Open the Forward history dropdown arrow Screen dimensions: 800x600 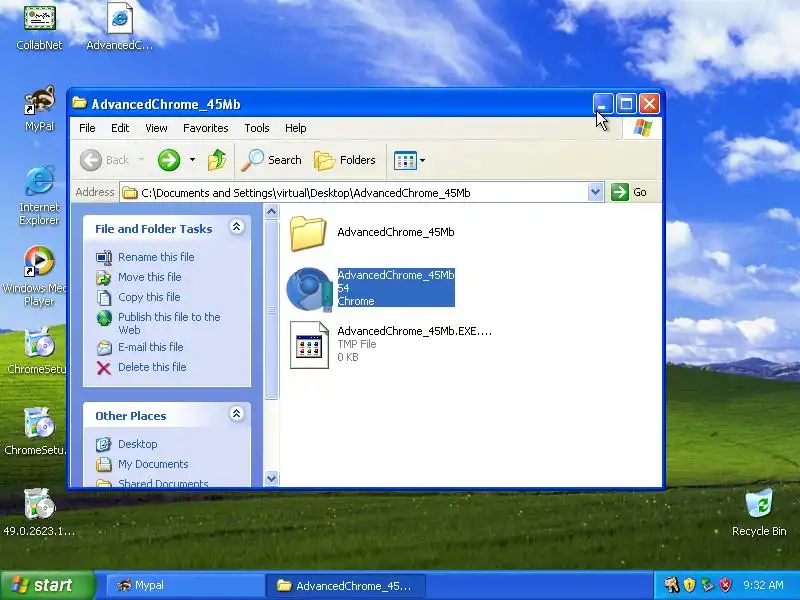tap(192, 160)
